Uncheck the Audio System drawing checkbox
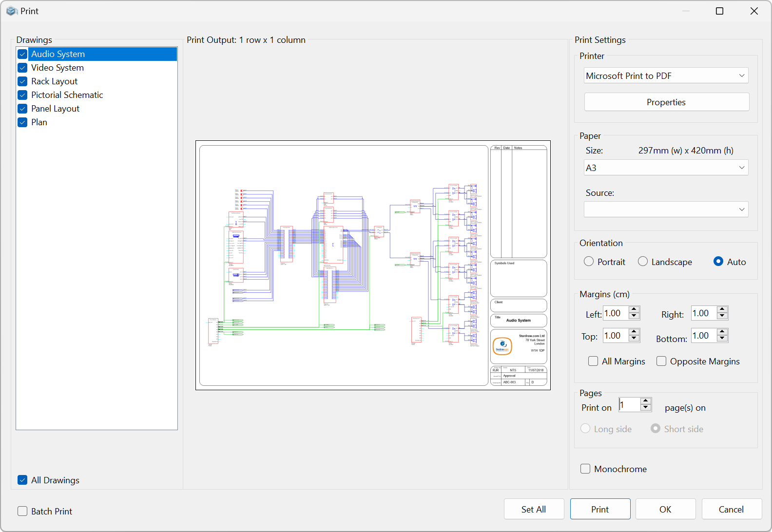Image resolution: width=772 pixels, height=532 pixels. (x=22, y=54)
